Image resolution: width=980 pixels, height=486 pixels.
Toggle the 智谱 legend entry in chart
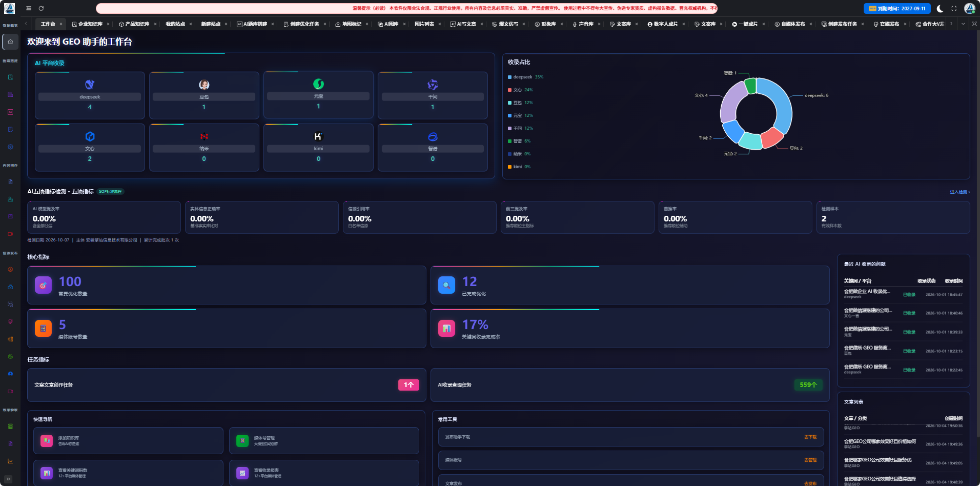(519, 141)
